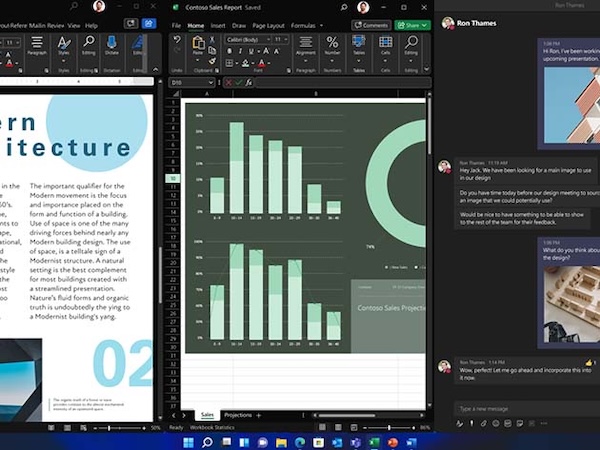Click the green Share button in Excel
The height and width of the screenshot is (450, 600).
click(x=411, y=25)
